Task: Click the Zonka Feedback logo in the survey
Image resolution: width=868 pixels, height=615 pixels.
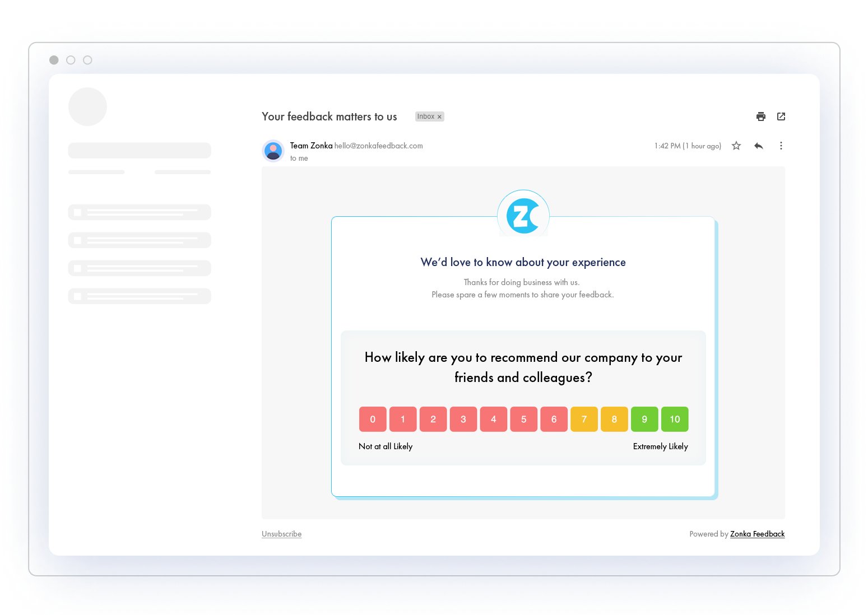Action: click(523, 215)
